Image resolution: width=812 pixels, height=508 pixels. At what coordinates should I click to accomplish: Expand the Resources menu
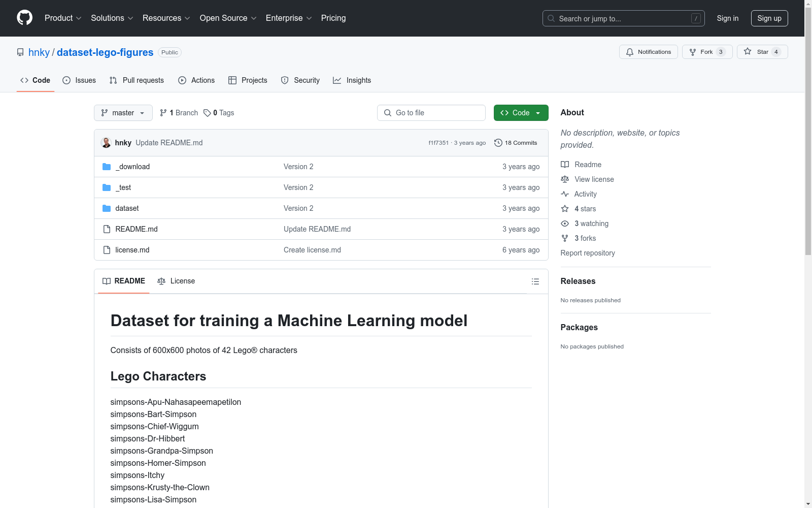[x=166, y=18]
